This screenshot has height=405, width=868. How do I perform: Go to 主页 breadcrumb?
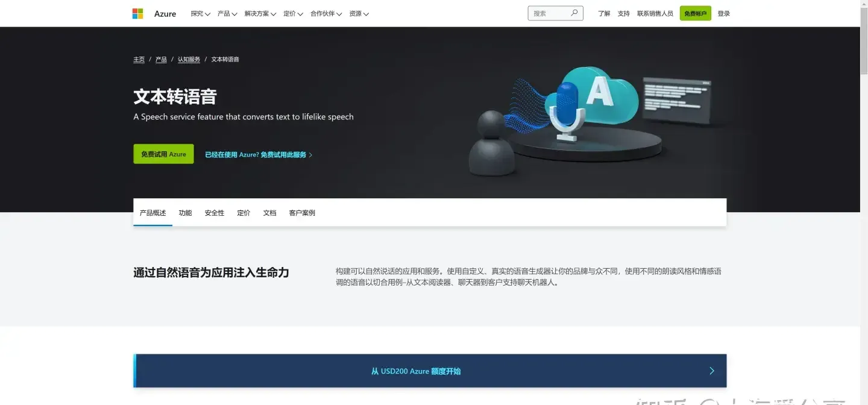(x=139, y=60)
